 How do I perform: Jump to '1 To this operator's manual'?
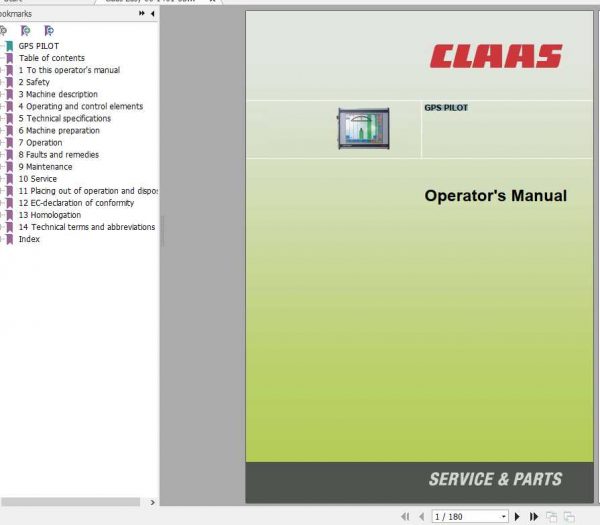click(x=69, y=70)
